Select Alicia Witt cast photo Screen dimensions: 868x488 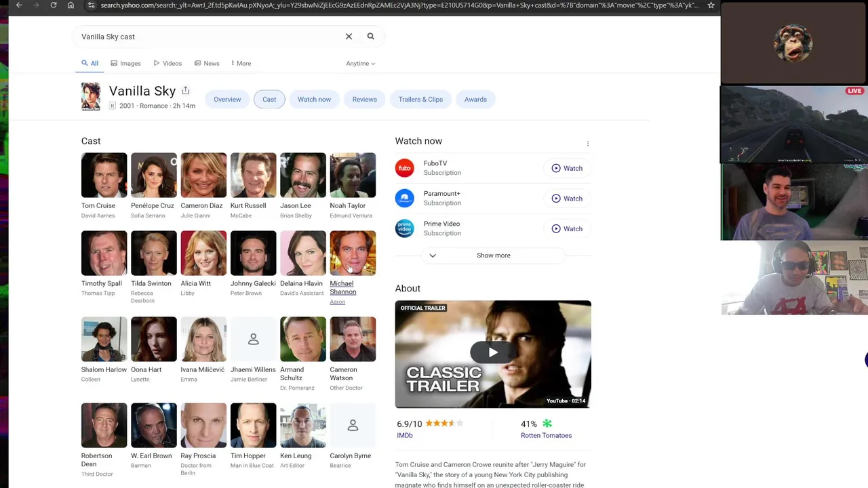click(203, 253)
